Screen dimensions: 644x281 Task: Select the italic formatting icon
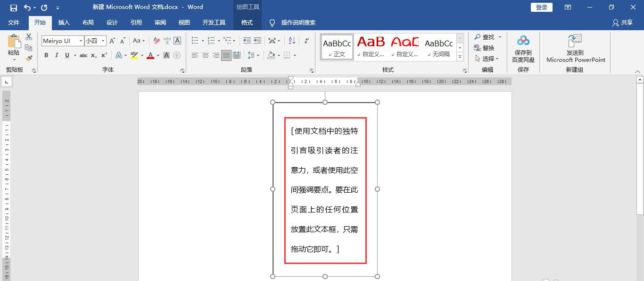[x=56, y=55]
